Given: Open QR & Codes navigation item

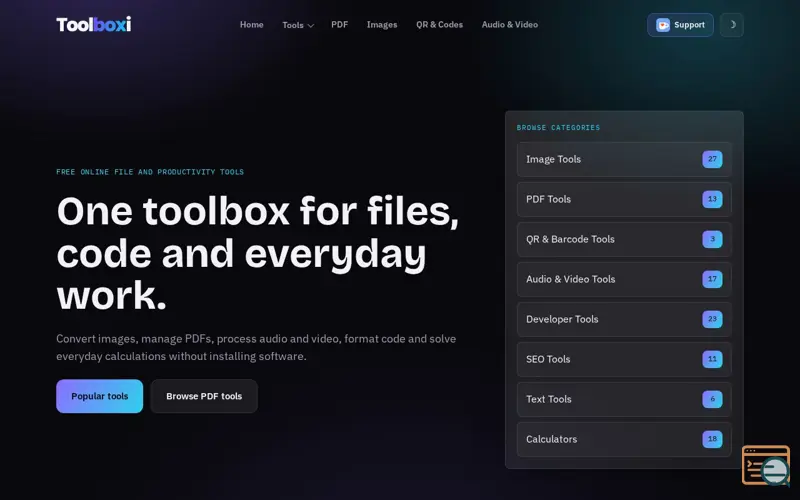Looking at the screenshot, I should 439,24.
